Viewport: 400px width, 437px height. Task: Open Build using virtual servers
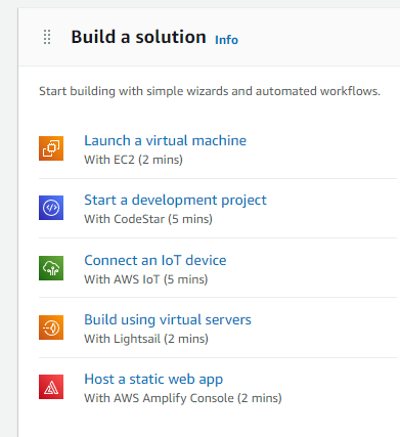pyautogui.click(x=168, y=320)
